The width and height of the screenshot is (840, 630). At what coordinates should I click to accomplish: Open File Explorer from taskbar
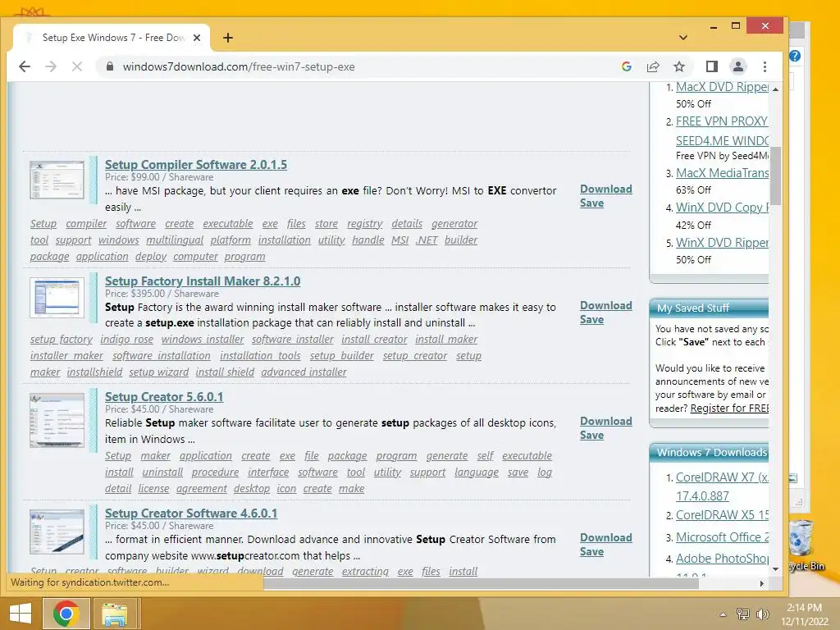pyautogui.click(x=115, y=614)
